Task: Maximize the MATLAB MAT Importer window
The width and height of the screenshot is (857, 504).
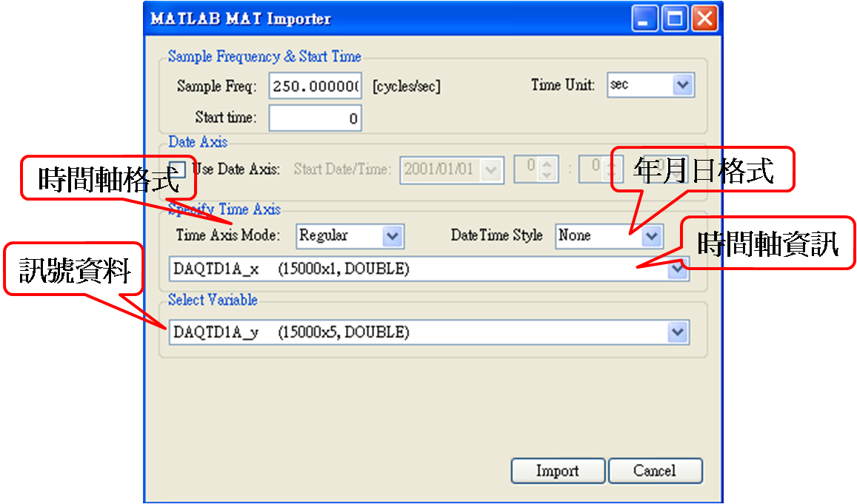Action: point(674,19)
